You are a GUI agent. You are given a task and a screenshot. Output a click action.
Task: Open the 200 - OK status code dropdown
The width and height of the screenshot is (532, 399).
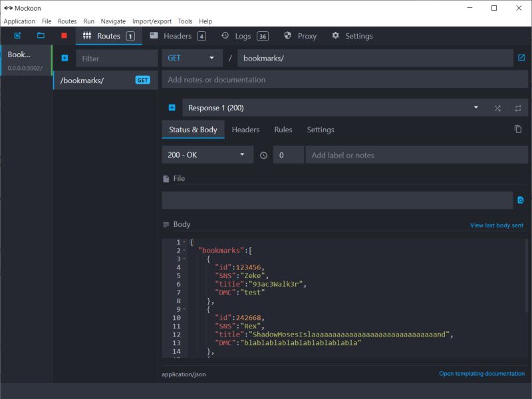click(206, 154)
